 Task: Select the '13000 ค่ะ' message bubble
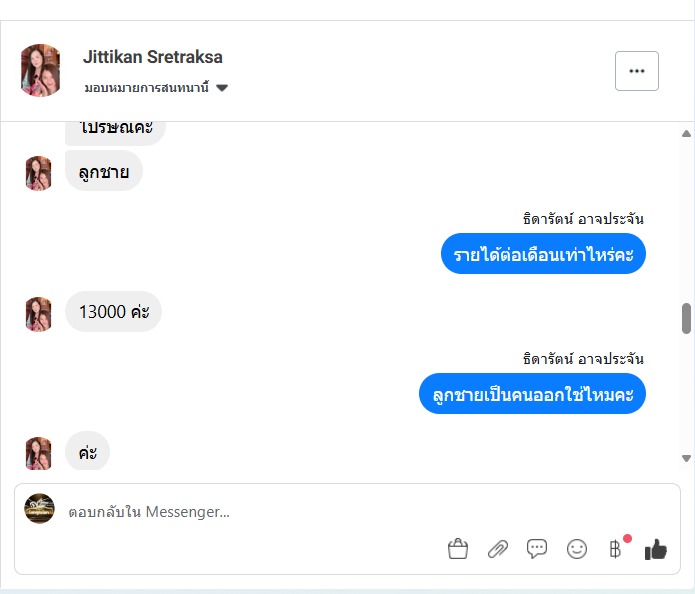(113, 312)
